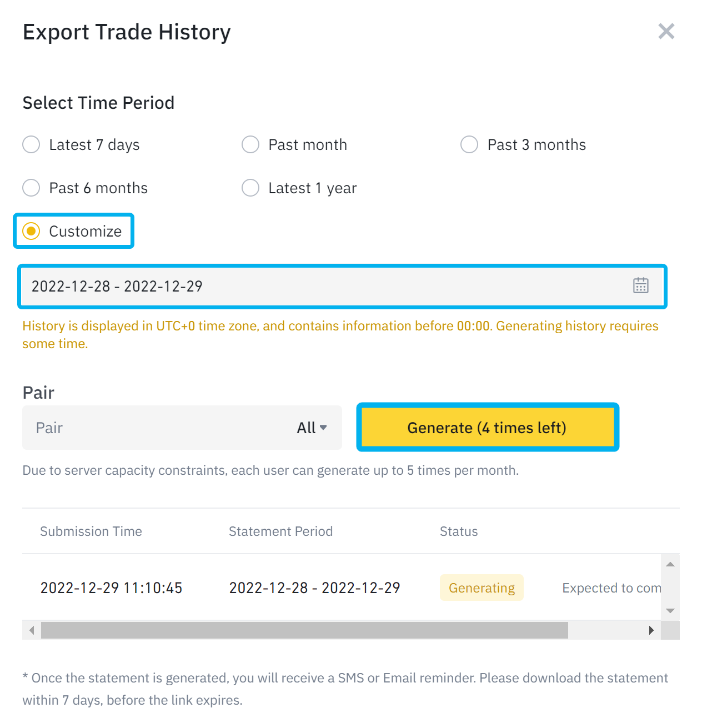Open the calendar date picker icon

(641, 285)
